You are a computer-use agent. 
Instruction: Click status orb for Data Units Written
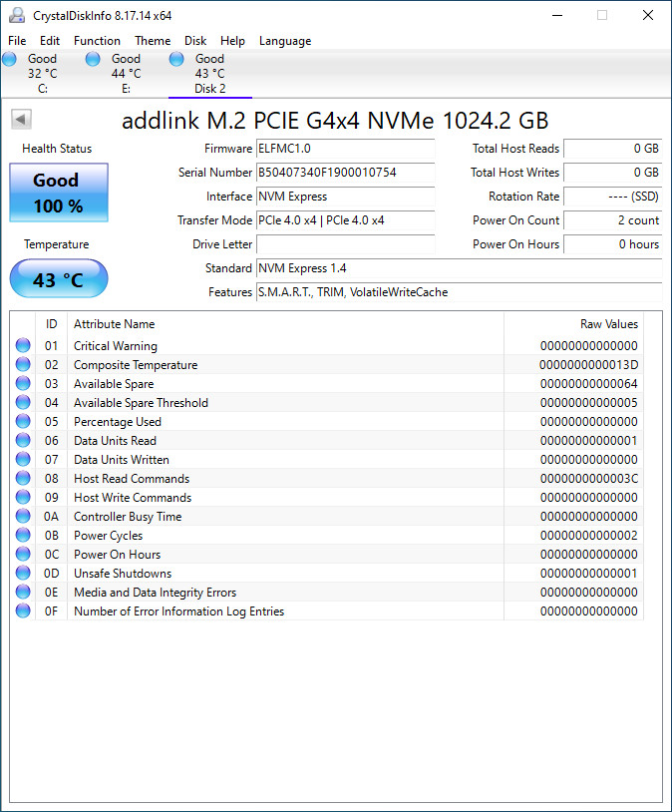click(23, 459)
